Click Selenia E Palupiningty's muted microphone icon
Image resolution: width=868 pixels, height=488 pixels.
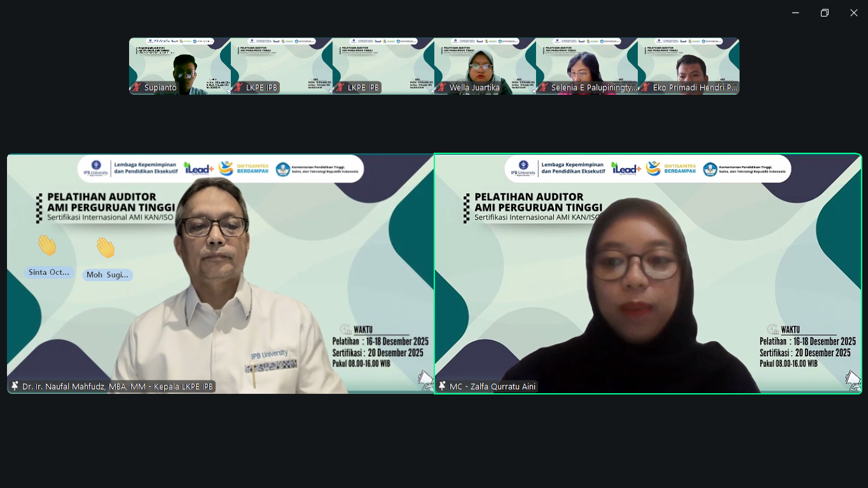(x=543, y=88)
